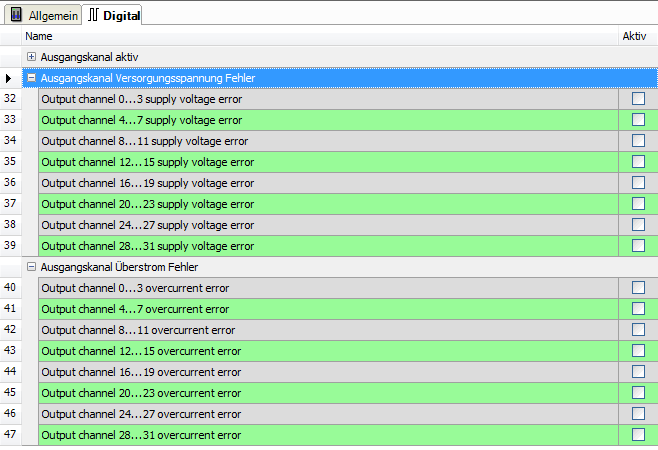
Task: Click row number 47 header
Action: coord(10,434)
